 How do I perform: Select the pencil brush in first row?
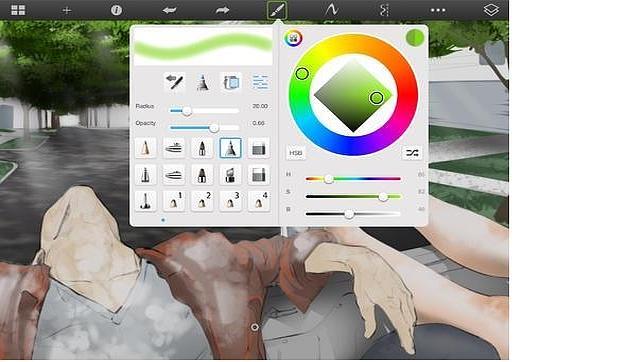click(145, 148)
